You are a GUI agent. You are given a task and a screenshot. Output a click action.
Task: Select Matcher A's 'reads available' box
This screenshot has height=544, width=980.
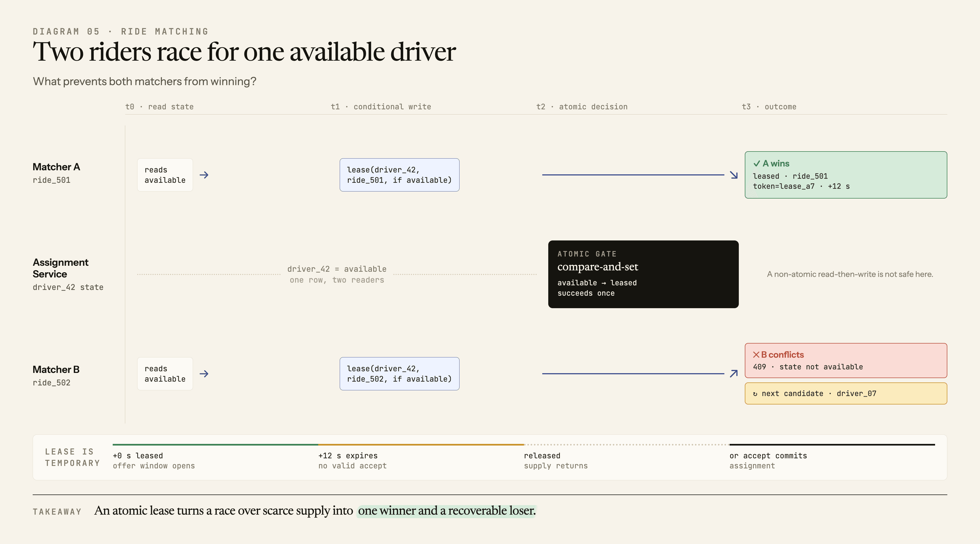pyautogui.click(x=165, y=175)
